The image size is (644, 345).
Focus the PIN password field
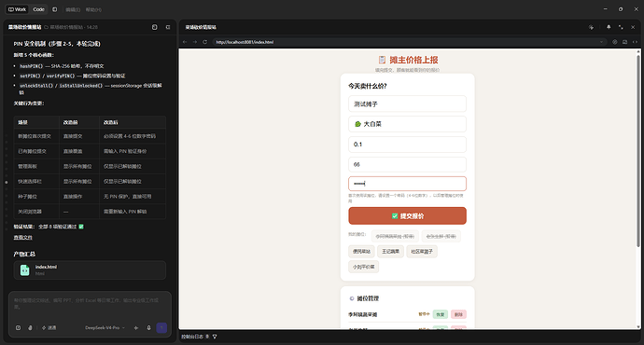(x=408, y=184)
